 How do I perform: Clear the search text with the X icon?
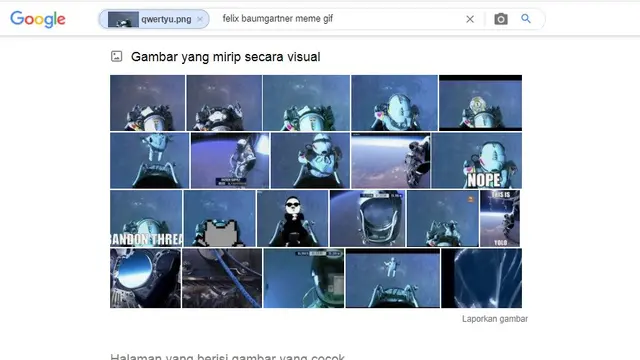click(x=470, y=19)
